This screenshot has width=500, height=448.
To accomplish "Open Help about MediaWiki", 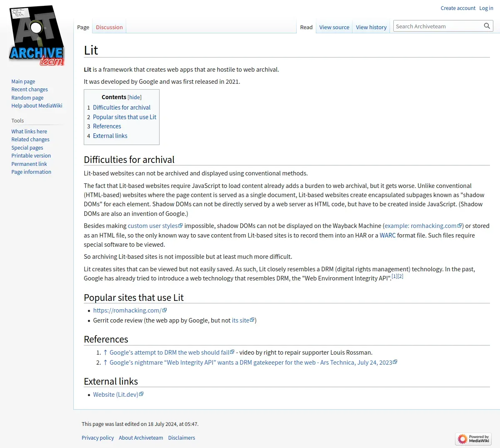I will [x=37, y=105].
